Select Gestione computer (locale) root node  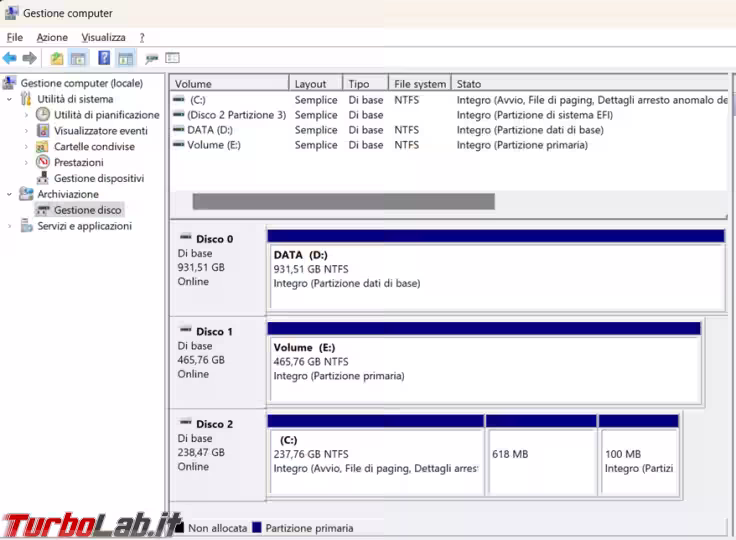82,83
